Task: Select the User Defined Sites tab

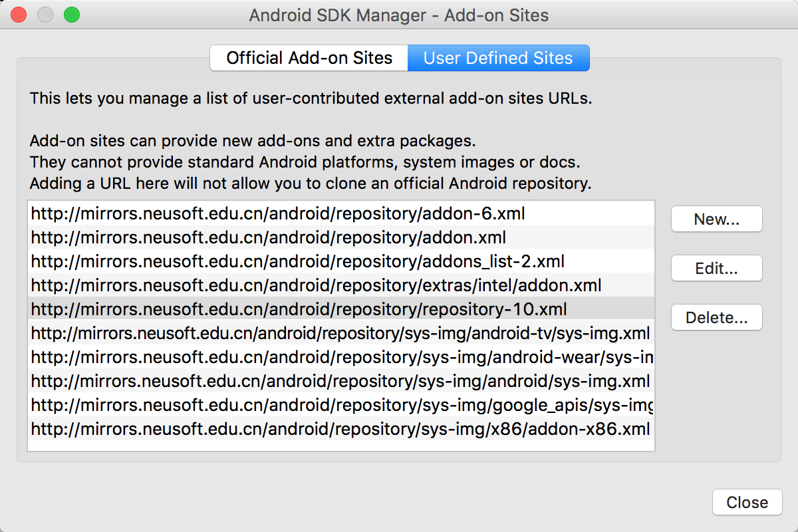Action: point(498,58)
